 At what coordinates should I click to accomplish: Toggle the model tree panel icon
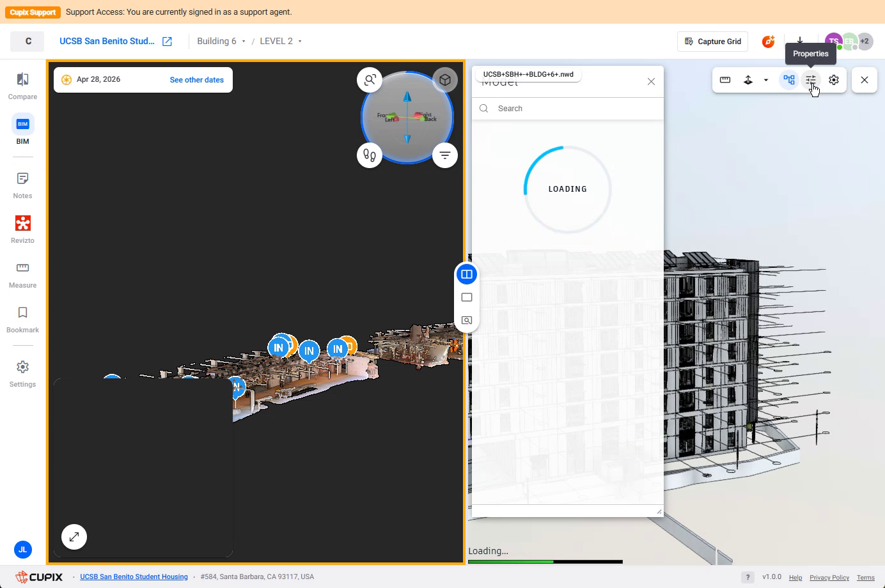click(x=789, y=80)
